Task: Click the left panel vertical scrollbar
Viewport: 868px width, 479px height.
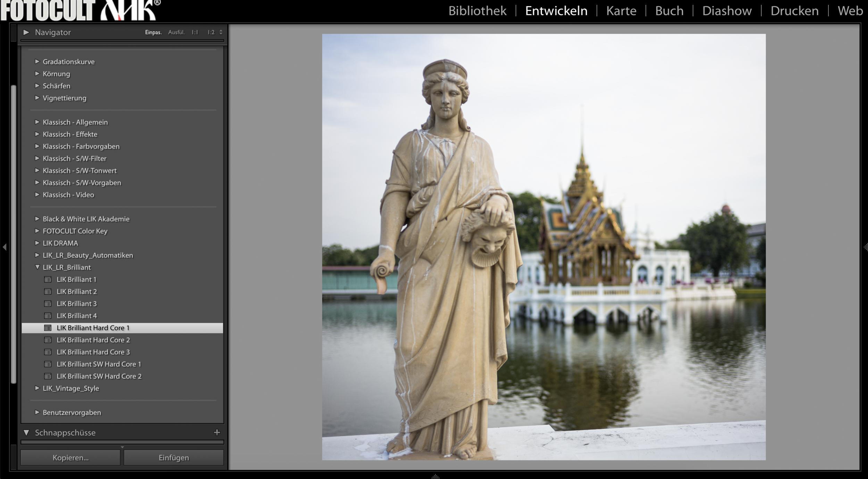Action: 14,234
